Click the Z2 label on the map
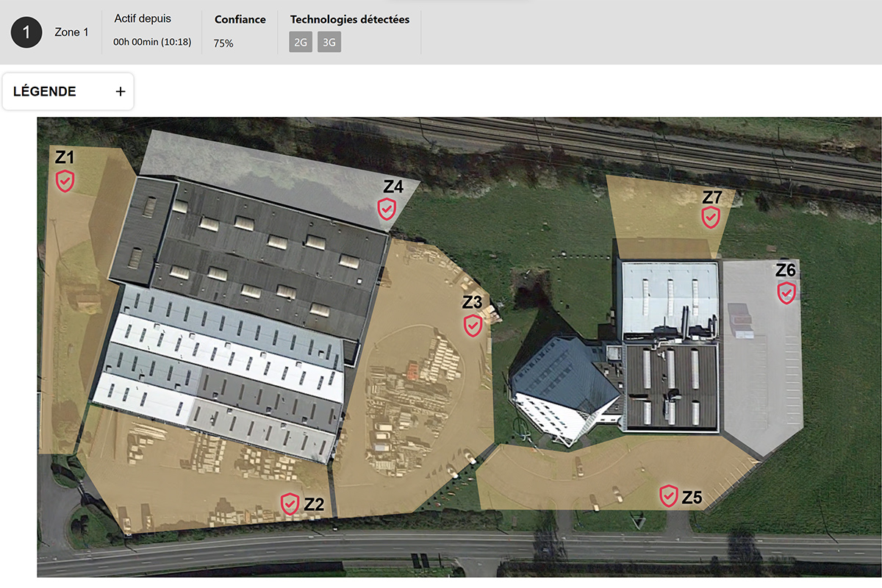This screenshot has width=882, height=588. (x=314, y=505)
